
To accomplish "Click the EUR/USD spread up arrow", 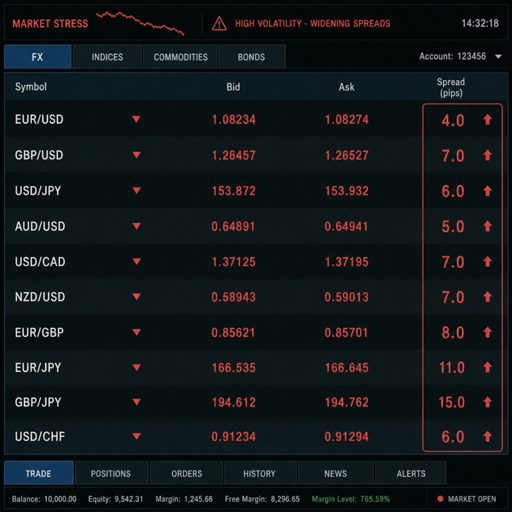I will pyautogui.click(x=487, y=120).
